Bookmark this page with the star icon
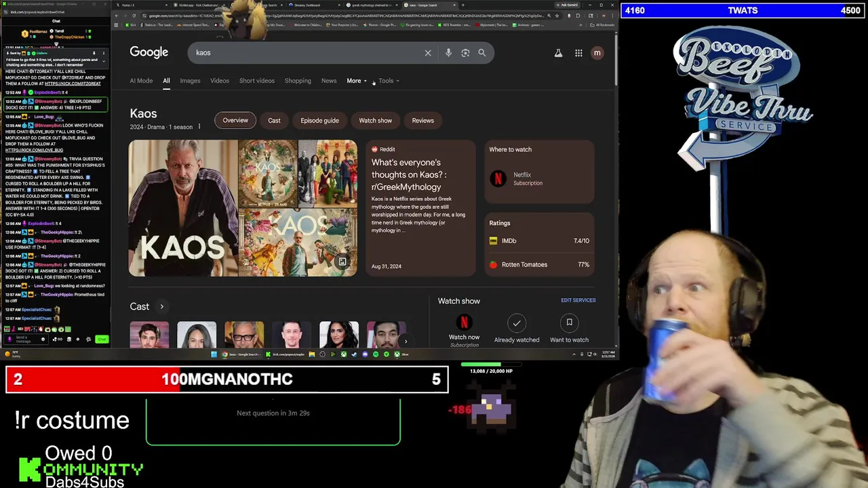Viewport: 868px width, 488px height. tap(557, 16)
